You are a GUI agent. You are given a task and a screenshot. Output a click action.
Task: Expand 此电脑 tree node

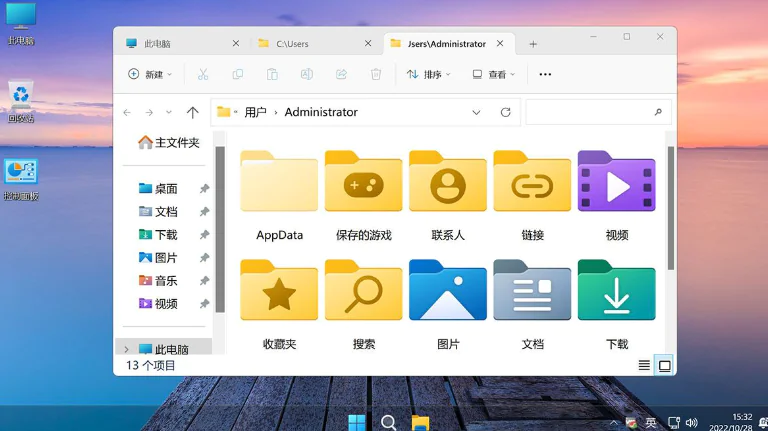click(x=126, y=350)
